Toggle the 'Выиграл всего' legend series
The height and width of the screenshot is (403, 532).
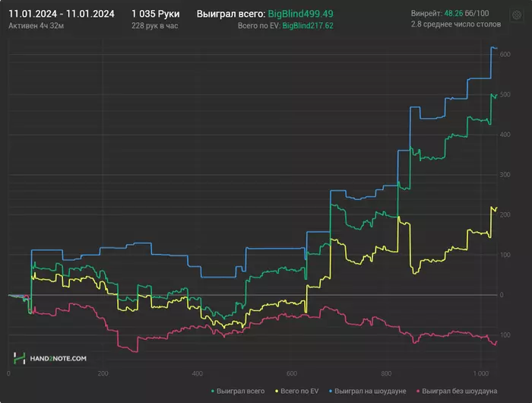click(240, 392)
